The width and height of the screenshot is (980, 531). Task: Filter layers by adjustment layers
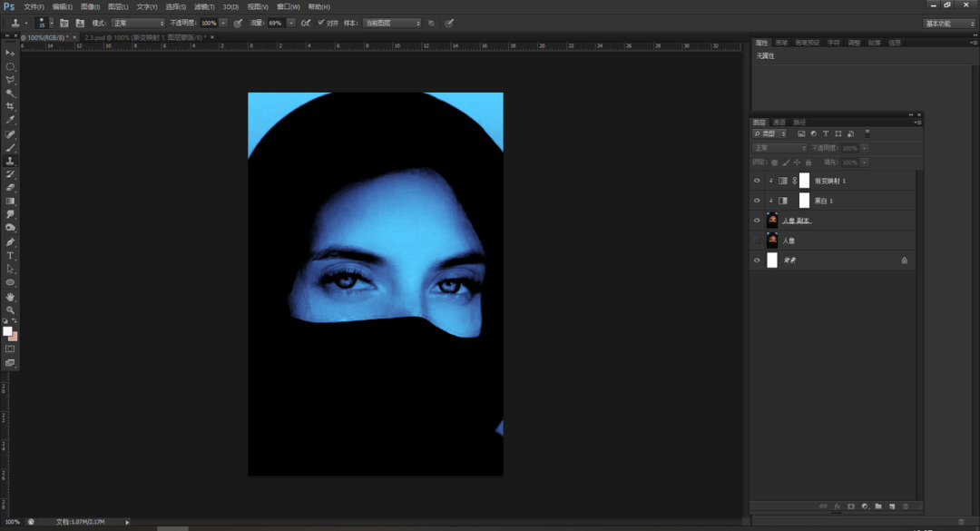(813, 133)
